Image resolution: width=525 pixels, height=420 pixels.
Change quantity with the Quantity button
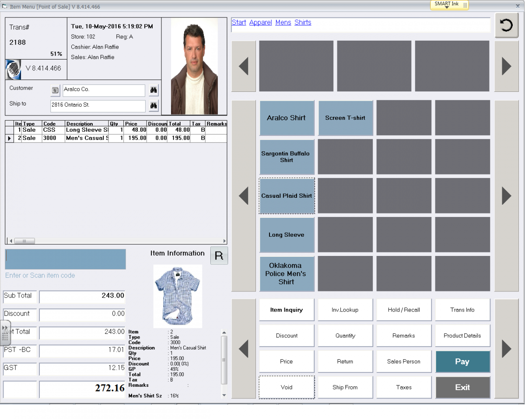(x=345, y=336)
